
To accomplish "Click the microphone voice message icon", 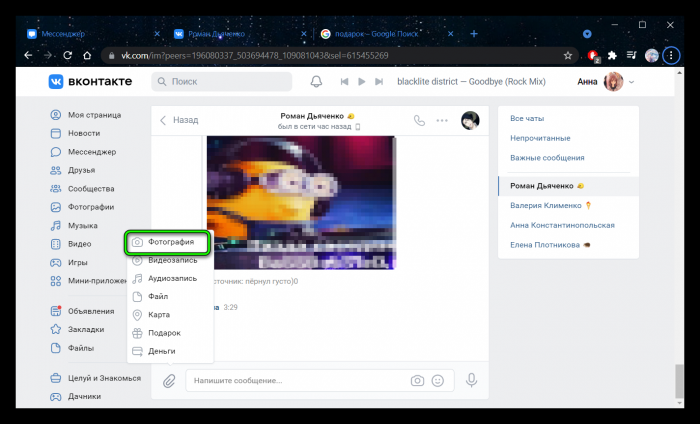I will pyautogui.click(x=471, y=381).
